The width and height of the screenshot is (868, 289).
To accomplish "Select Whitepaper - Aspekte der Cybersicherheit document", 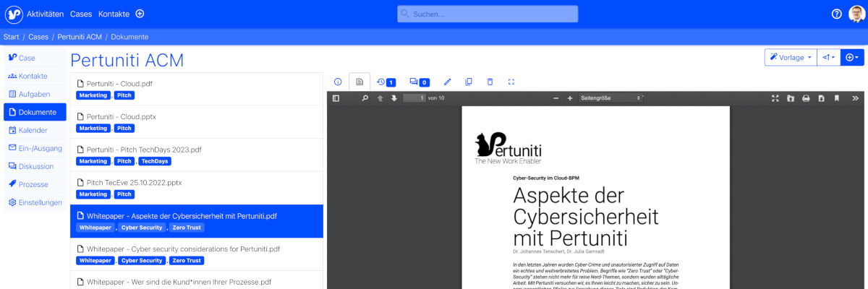I will tap(197, 222).
